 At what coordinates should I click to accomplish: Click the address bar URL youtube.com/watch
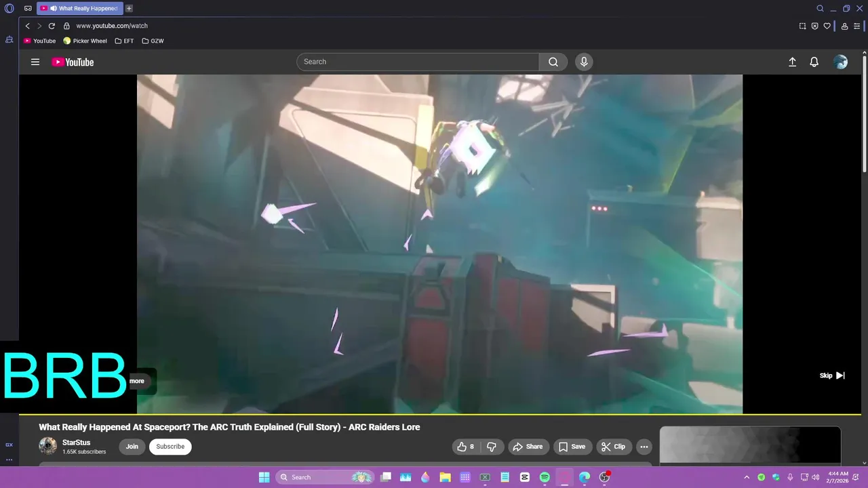[x=112, y=26]
